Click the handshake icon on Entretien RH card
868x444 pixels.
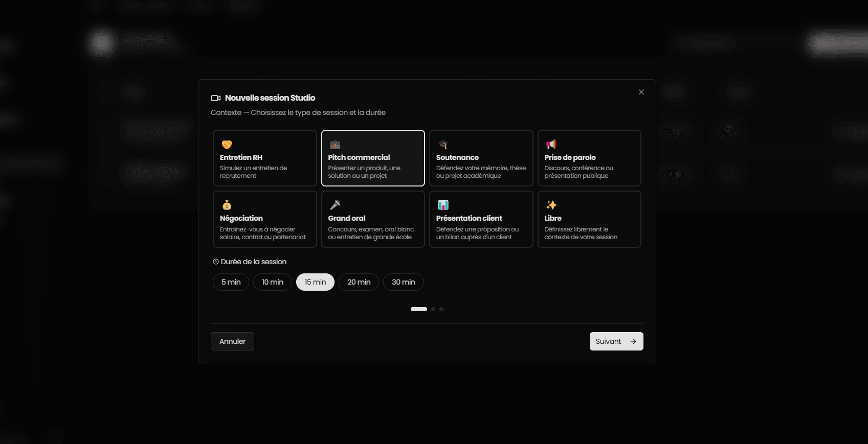tap(227, 145)
